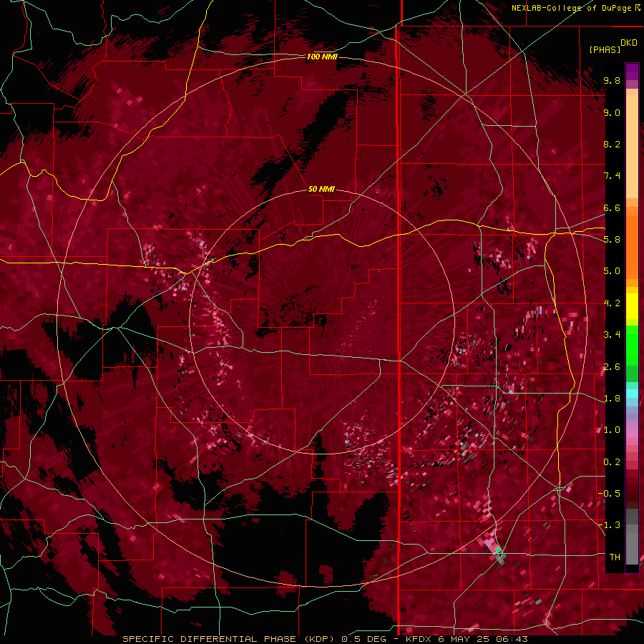Click the 0.2 value on the color scale
Image resolution: width=644 pixels, height=644 pixels.
612,462
